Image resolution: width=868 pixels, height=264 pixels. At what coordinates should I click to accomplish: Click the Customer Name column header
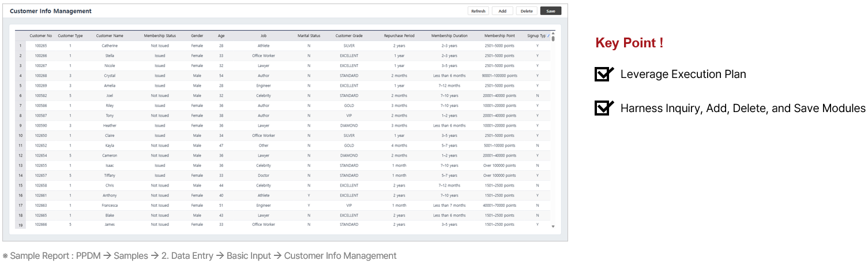[110, 36]
